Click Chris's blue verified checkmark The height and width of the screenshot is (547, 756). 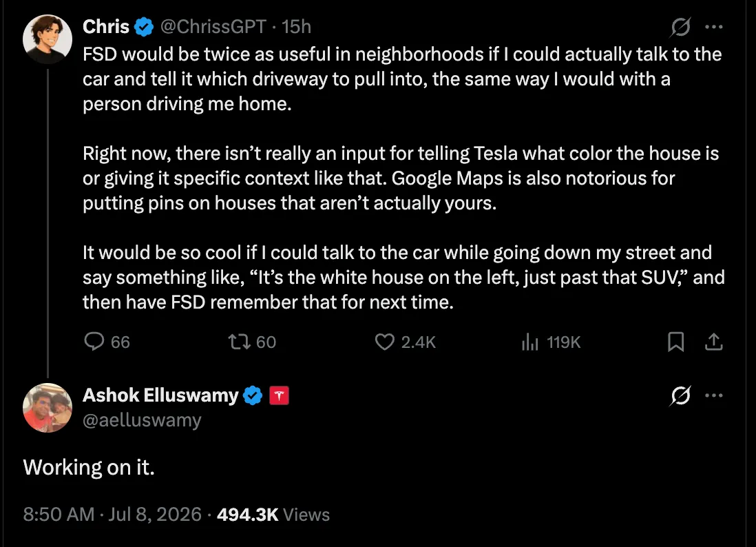144,27
